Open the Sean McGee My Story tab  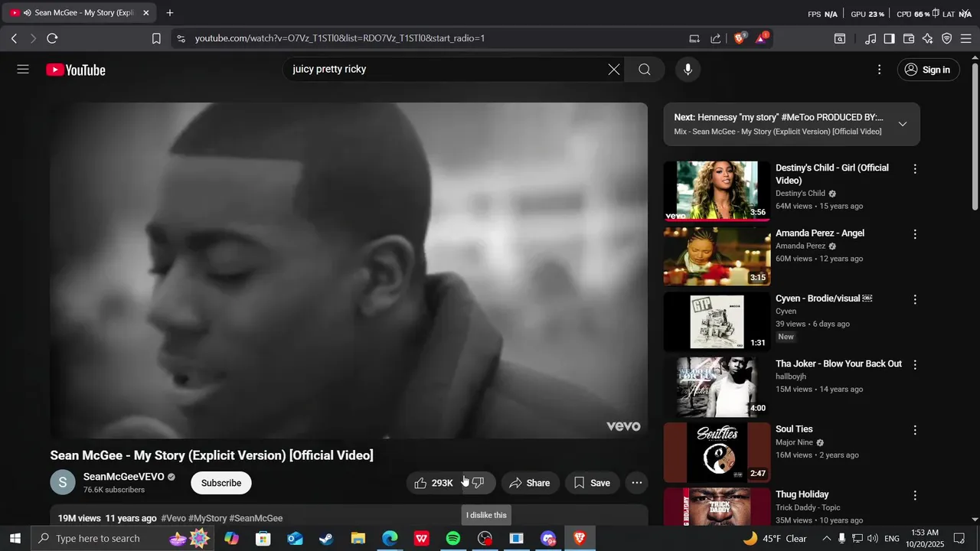(x=79, y=13)
